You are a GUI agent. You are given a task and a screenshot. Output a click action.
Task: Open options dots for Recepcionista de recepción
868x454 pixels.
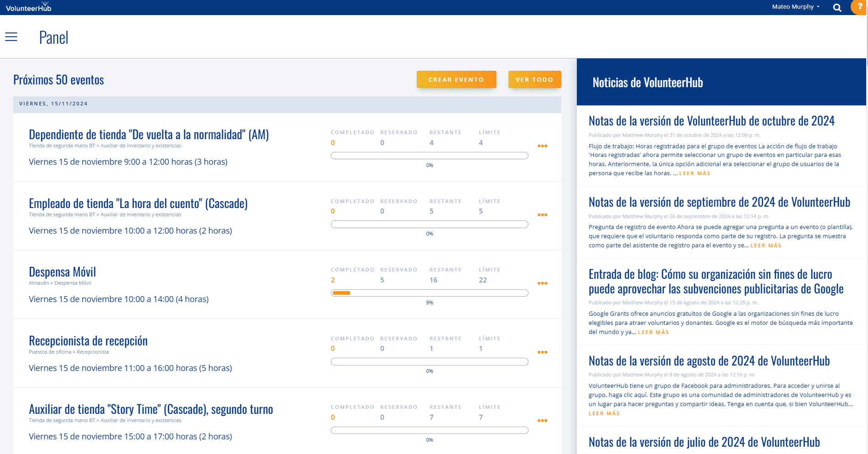[x=542, y=352]
